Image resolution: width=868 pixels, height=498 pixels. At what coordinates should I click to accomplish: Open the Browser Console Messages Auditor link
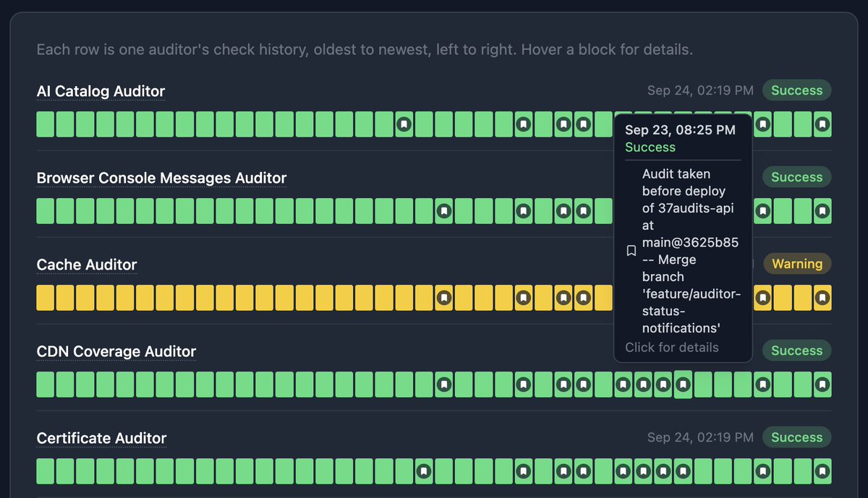coord(161,179)
